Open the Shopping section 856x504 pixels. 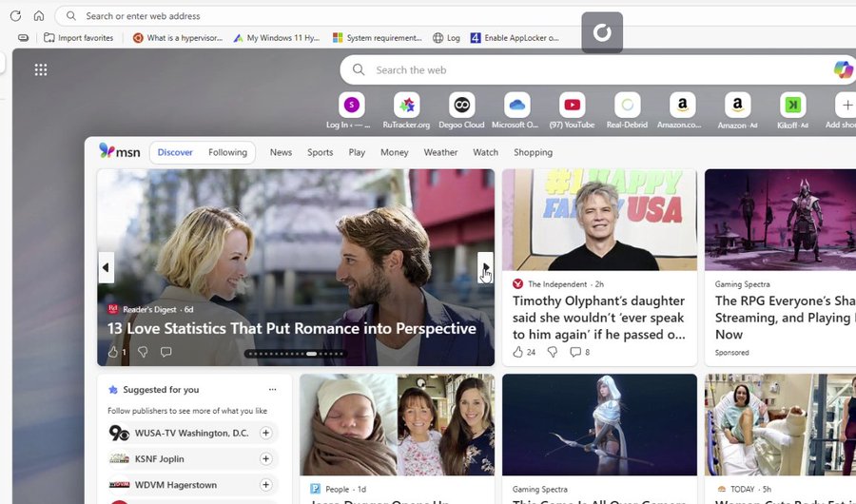pyautogui.click(x=533, y=152)
